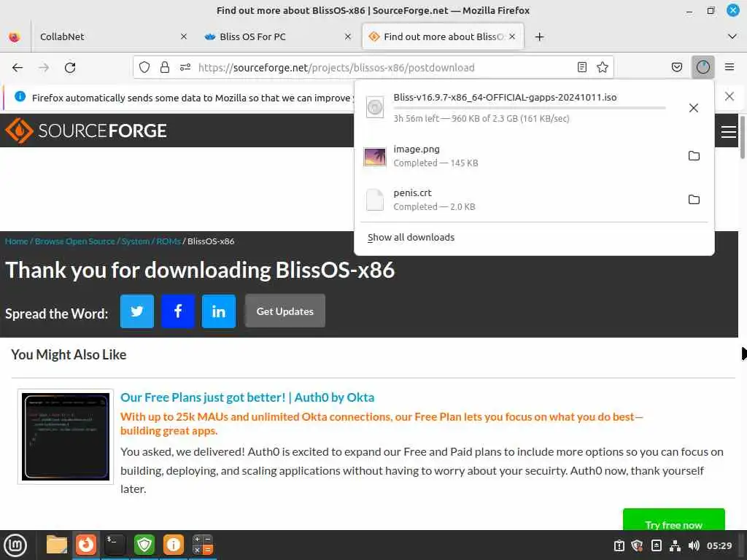The width and height of the screenshot is (747, 560).
Task: Launch Terminal from taskbar
Action: (115, 545)
